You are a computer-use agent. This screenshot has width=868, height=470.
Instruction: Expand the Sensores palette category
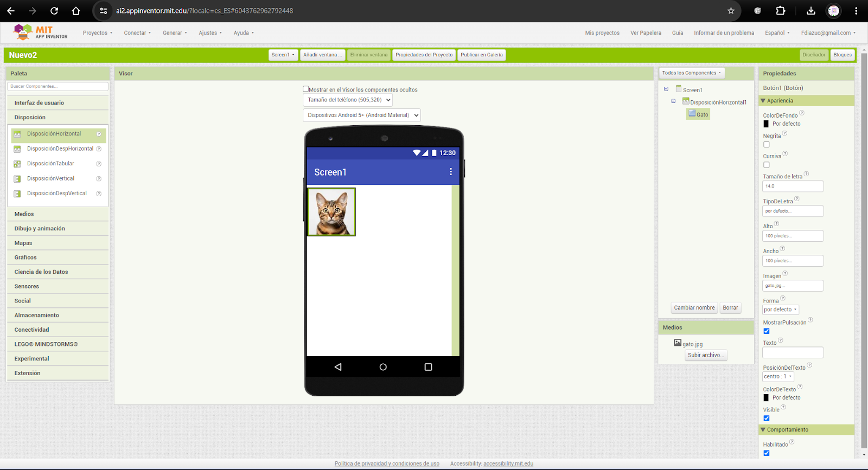coord(58,286)
